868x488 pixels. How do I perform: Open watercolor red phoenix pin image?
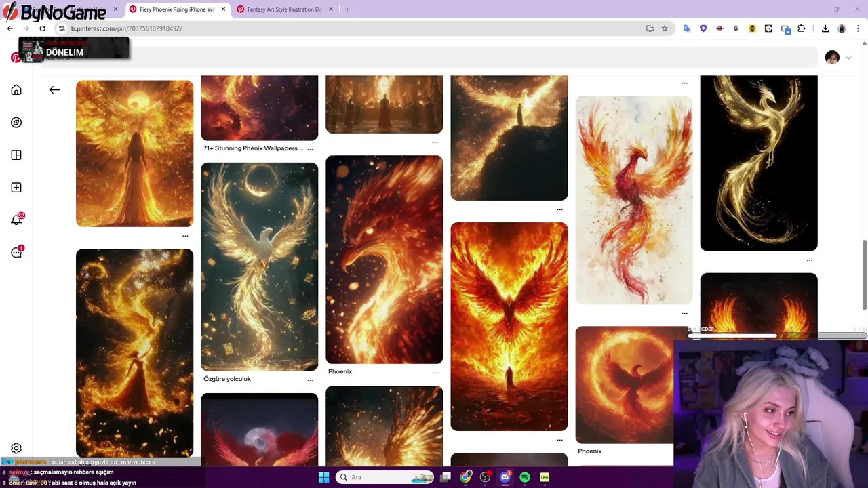[633, 200]
